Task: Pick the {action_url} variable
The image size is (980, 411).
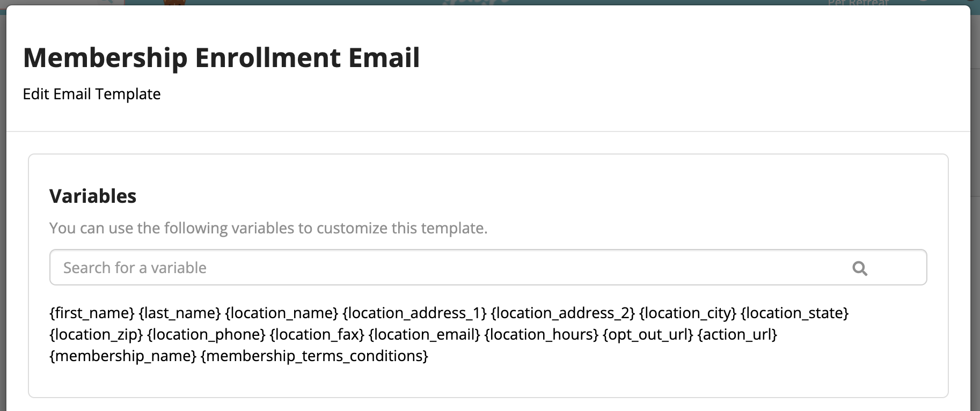Action: pyautogui.click(x=737, y=334)
